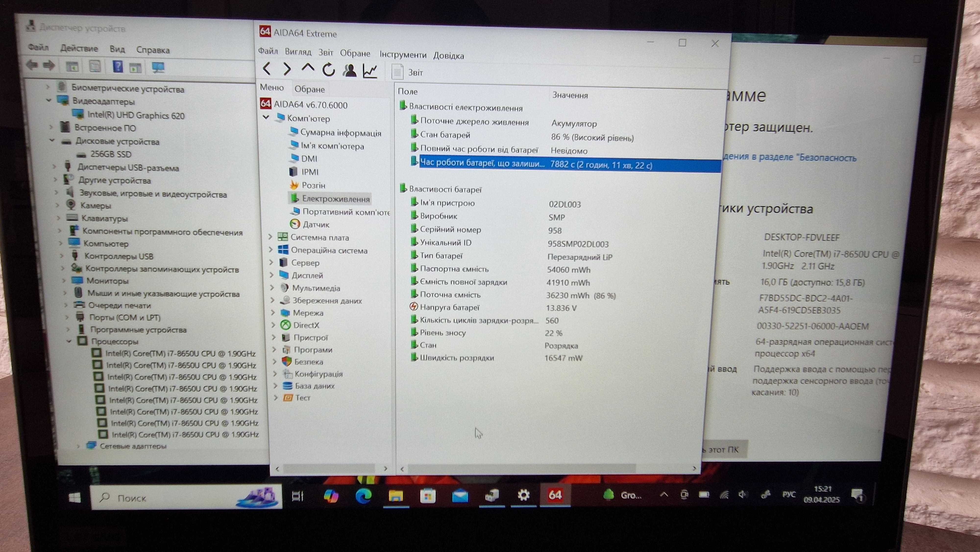Open the AIDA64 graph chart tool
Screen dimensions: 980x552
370,71
